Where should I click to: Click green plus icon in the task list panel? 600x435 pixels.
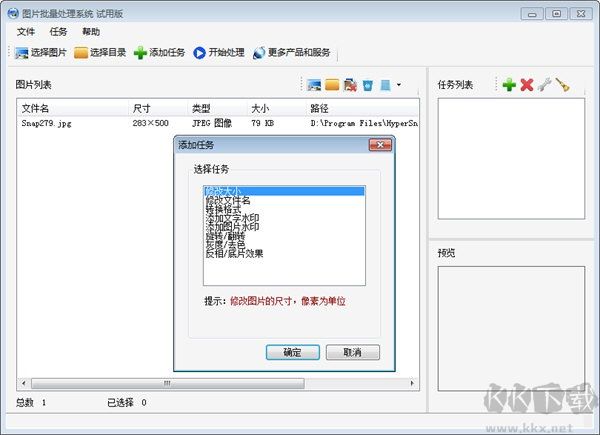pos(509,85)
